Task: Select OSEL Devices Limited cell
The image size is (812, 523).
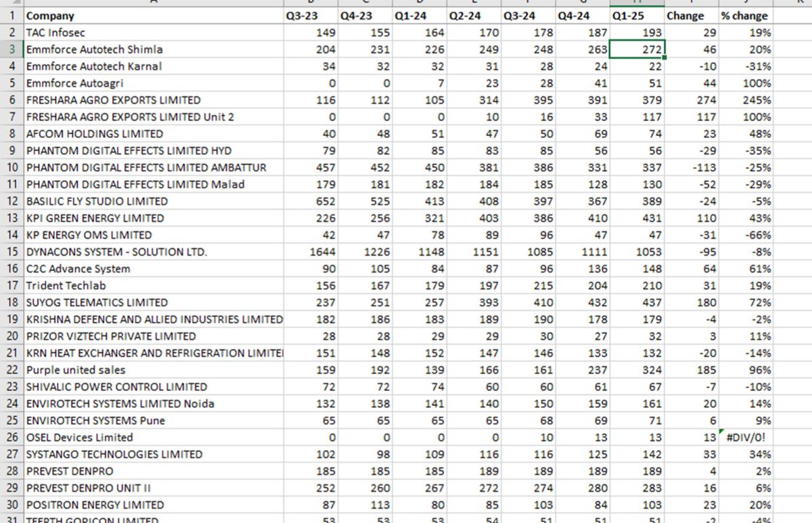Action: [x=154, y=437]
